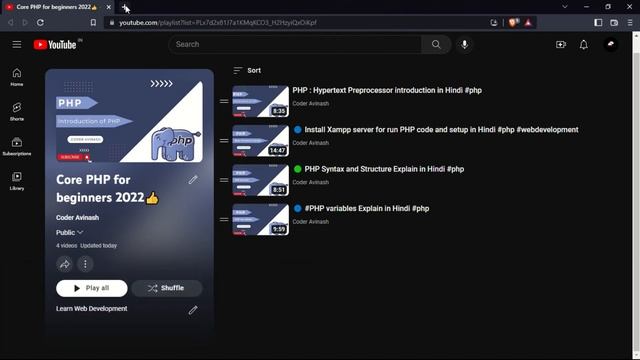Click the Shuffle button
This screenshot has width=640, height=360.
(x=167, y=288)
